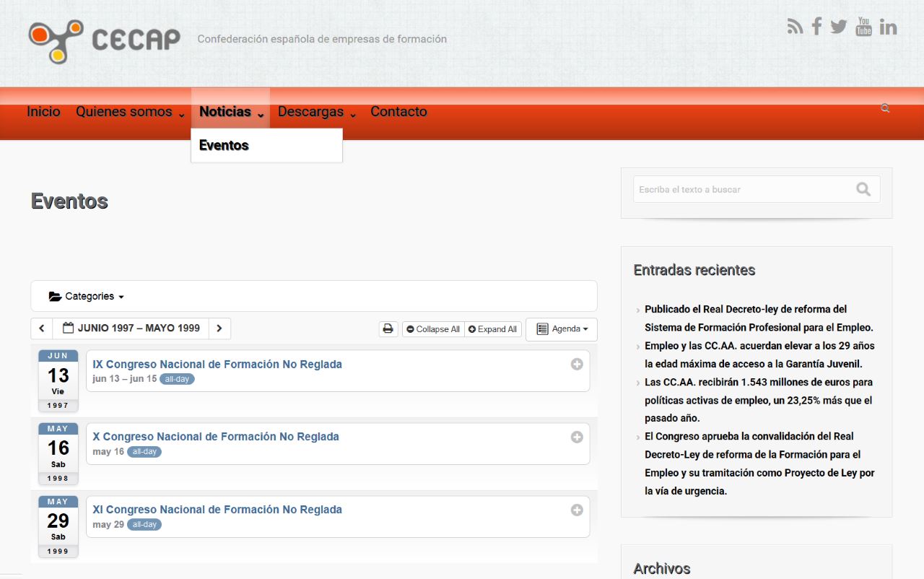This screenshot has height=579, width=924.
Task: Click the print calendar icon
Action: [388, 329]
